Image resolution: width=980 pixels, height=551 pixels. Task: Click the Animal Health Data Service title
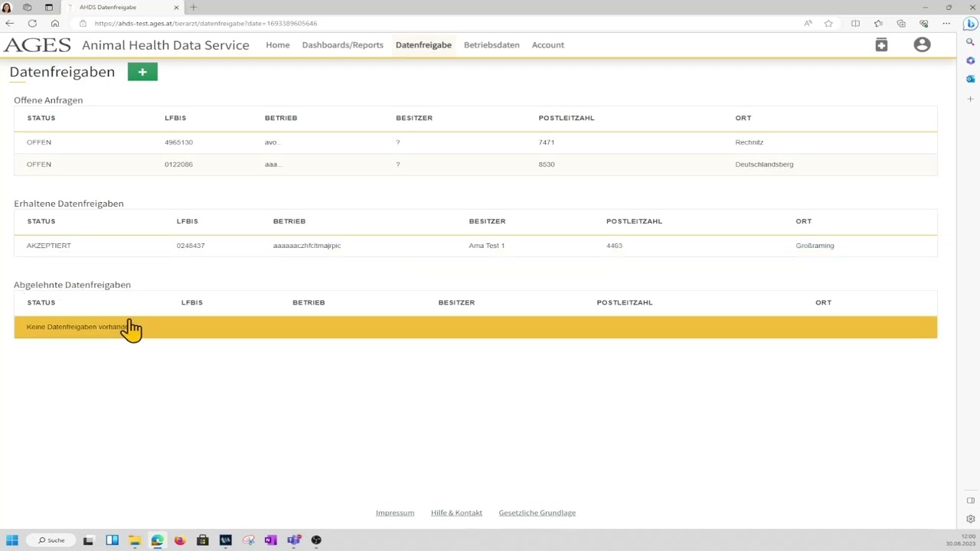pyautogui.click(x=165, y=45)
